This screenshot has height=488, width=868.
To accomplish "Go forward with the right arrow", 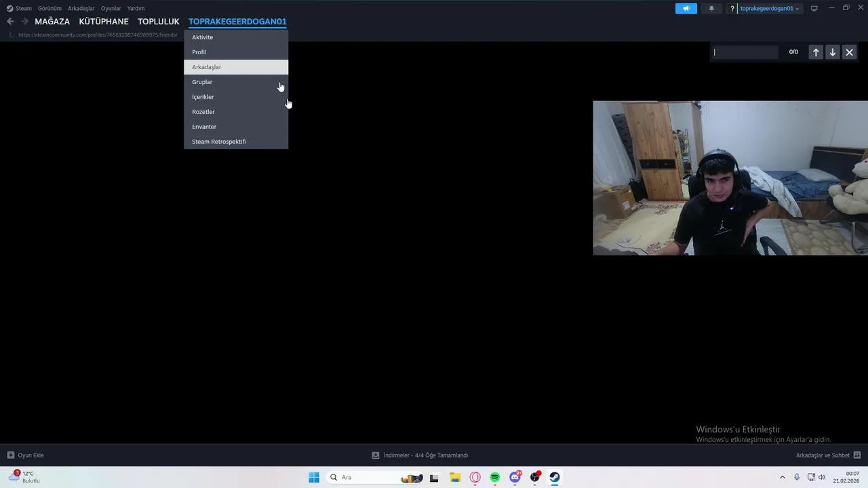I will click(24, 21).
